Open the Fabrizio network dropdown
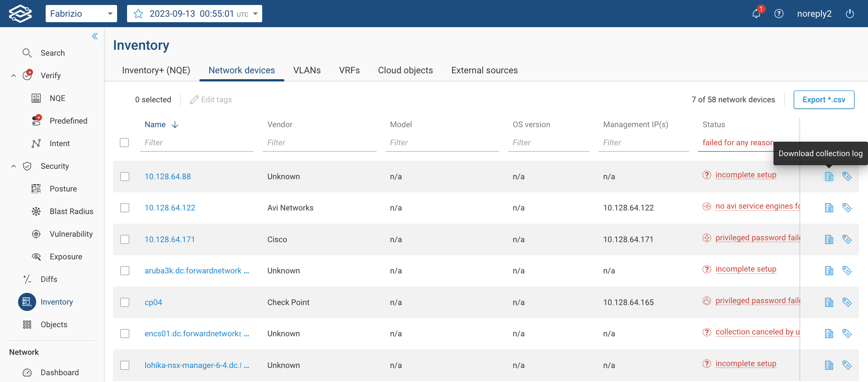Image resolution: width=868 pixels, height=382 pixels. click(81, 14)
